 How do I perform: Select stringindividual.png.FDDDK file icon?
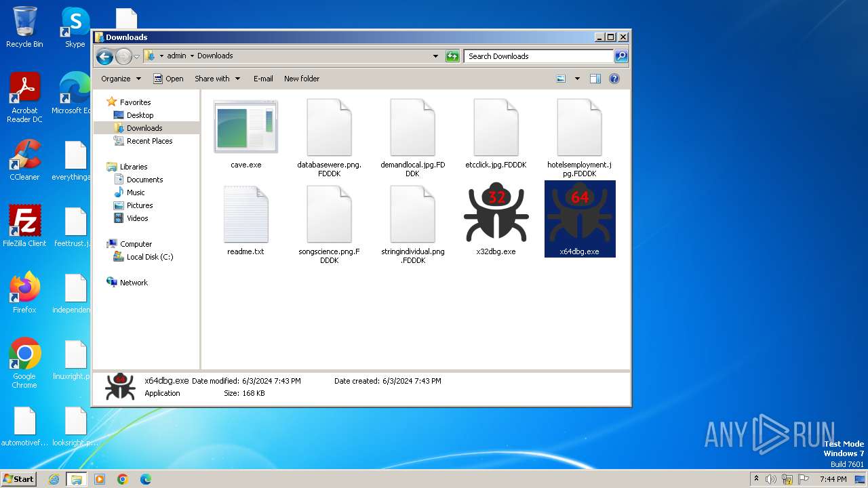pyautogui.click(x=412, y=214)
